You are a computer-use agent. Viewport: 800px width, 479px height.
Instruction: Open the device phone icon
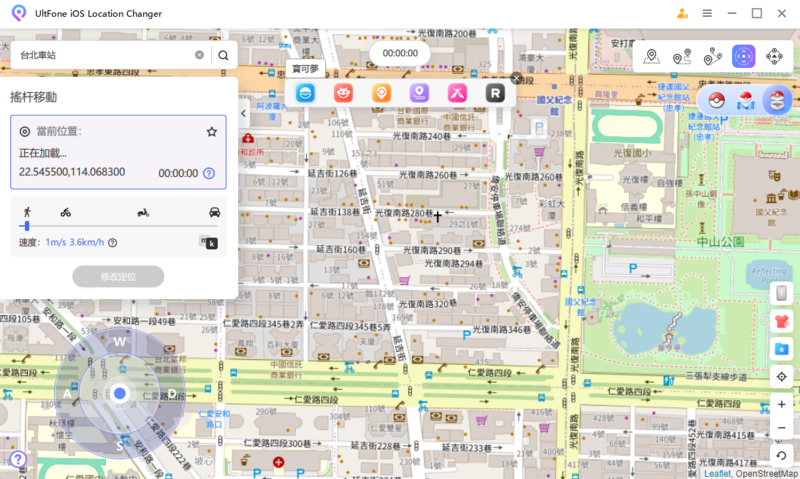tap(781, 293)
